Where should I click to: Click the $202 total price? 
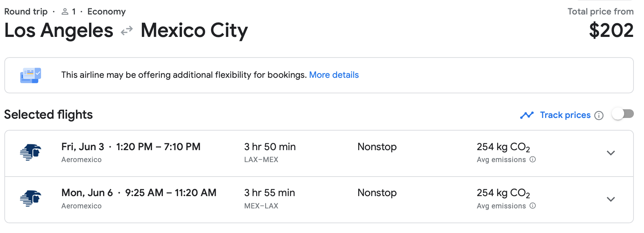pyautogui.click(x=611, y=30)
